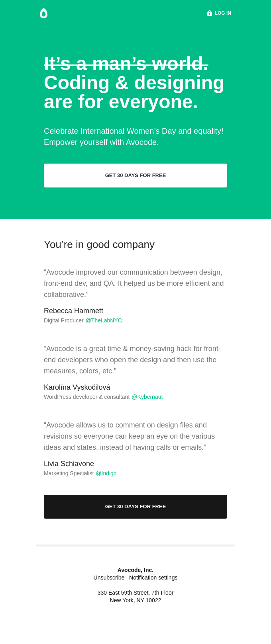Click the lock icon beside Log In

[x=210, y=13]
